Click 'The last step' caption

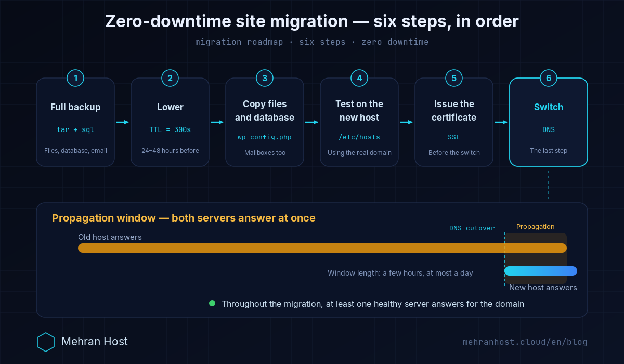coord(549,151)
